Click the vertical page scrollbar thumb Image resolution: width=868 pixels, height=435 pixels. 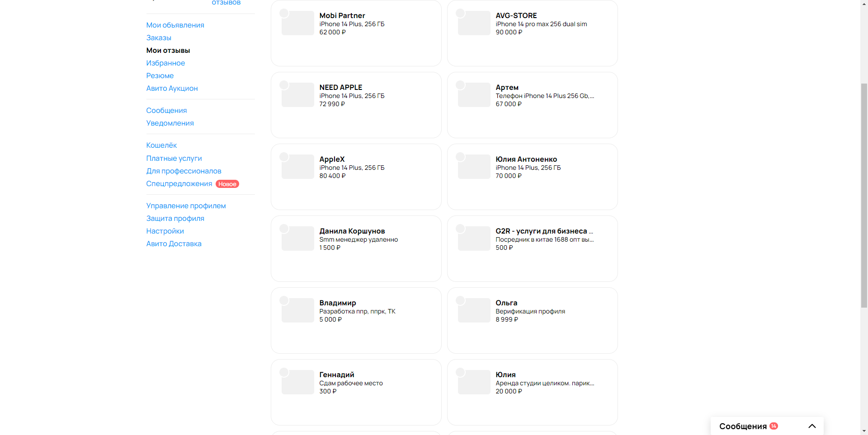point(864,196)
